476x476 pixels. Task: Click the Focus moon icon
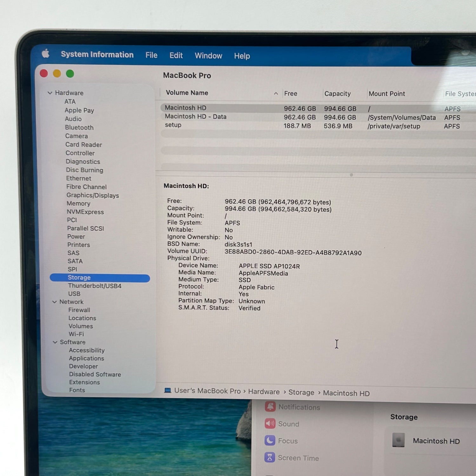tap(270, 440)
